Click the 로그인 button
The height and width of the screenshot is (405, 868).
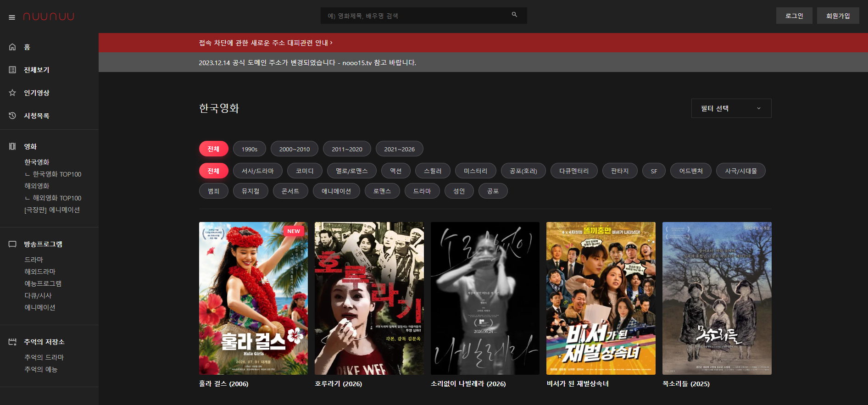click(794, 16)
